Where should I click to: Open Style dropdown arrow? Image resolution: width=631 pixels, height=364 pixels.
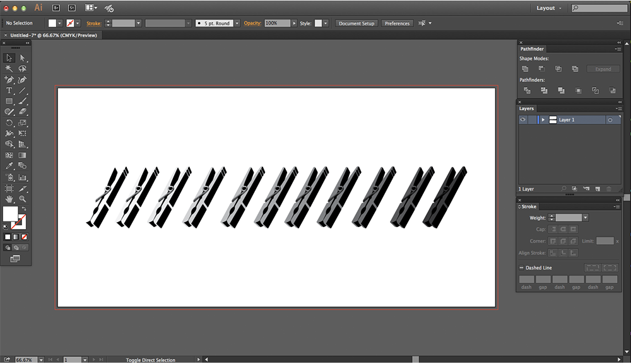tap(326, 23)
